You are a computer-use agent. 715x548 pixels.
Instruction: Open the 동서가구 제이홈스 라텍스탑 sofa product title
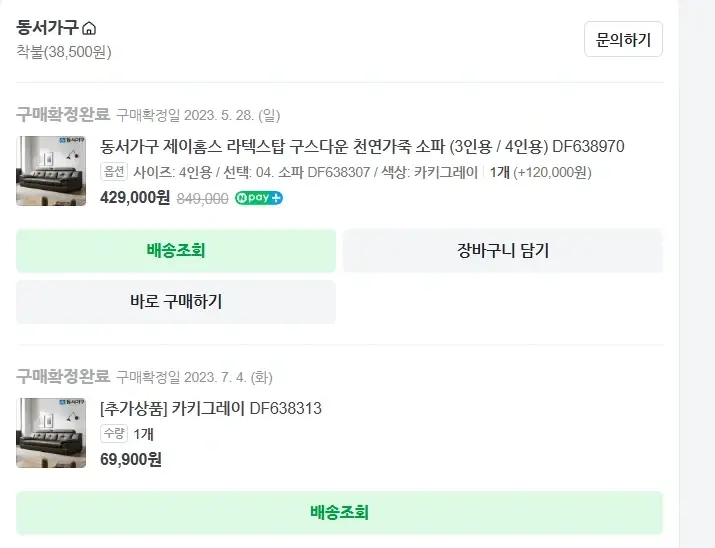pyautogui.click(x=362, y=147)
